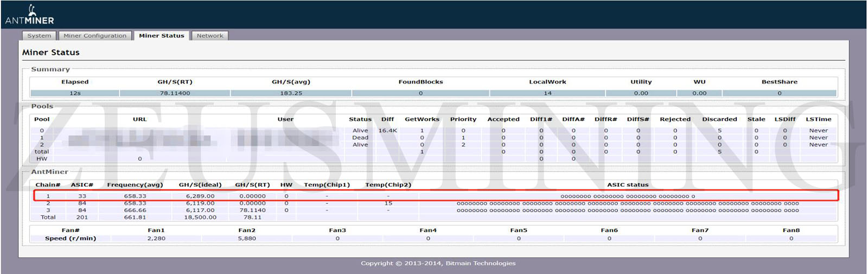Switch to the Miner Configuration tab
Image resolution: width=868 pixels, height=274 pixels.
(95, 36)
